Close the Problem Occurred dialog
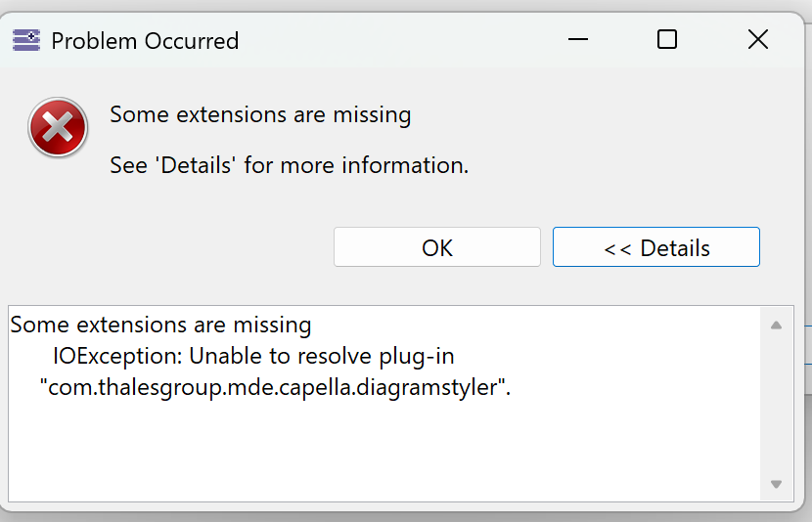Image resolution: width=812 pixels, height=522 pixels. (x=757, y=39)
